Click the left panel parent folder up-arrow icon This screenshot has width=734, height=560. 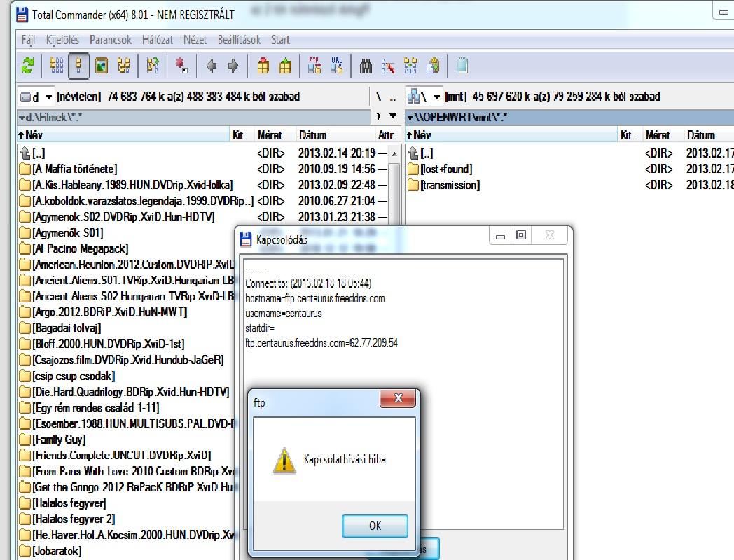25,153
